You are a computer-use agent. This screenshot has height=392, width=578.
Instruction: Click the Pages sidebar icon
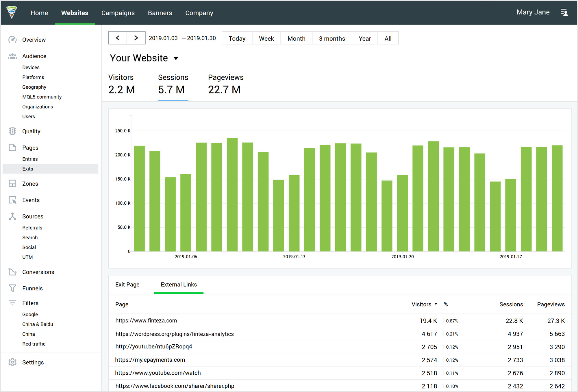pos(12,148)
